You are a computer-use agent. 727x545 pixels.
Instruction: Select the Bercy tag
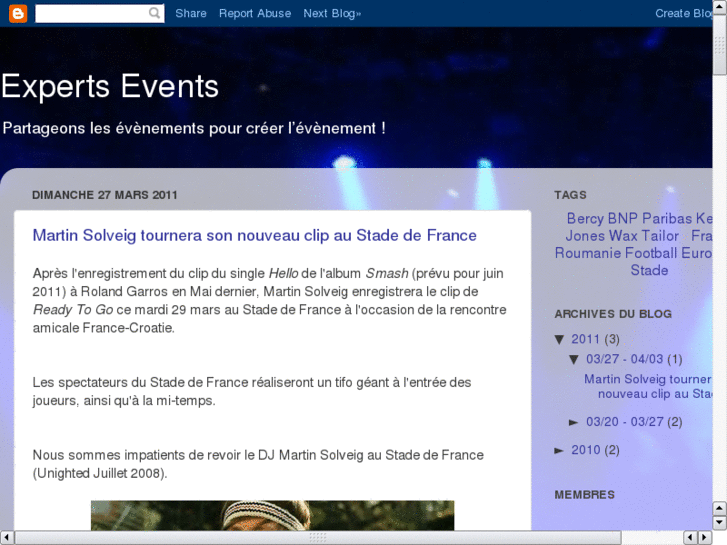tap(585, 218)
